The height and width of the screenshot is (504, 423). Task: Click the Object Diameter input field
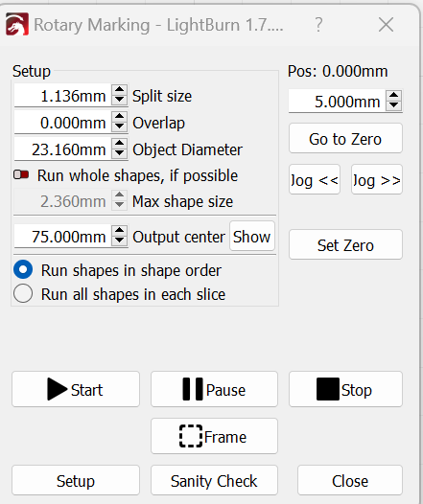(62, 149)
